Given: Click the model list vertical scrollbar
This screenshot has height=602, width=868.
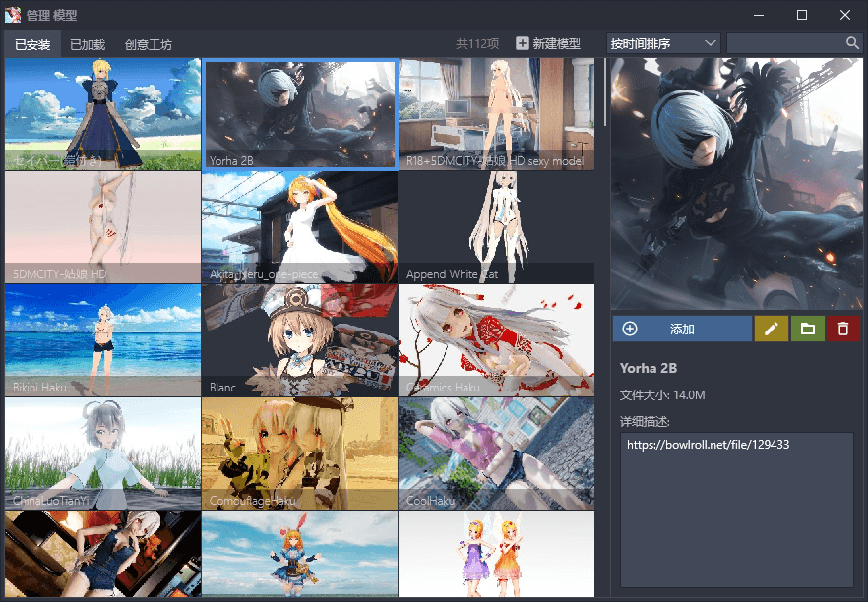Looking at the screenshot, I should click(x=605, y=93).
